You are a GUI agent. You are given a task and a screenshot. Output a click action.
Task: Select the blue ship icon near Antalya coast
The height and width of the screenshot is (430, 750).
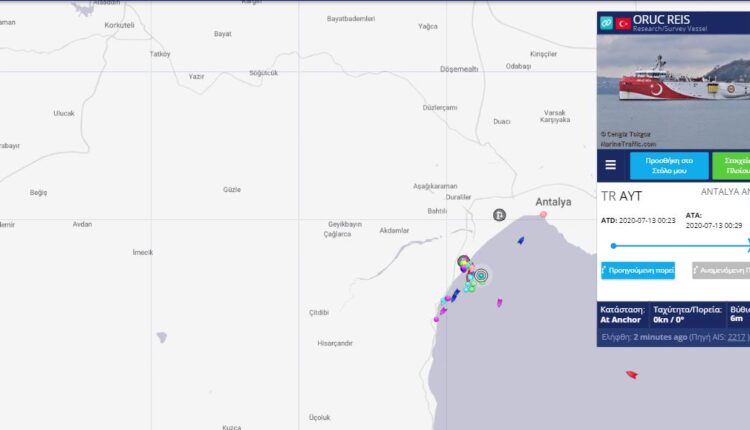click(521, 241)
